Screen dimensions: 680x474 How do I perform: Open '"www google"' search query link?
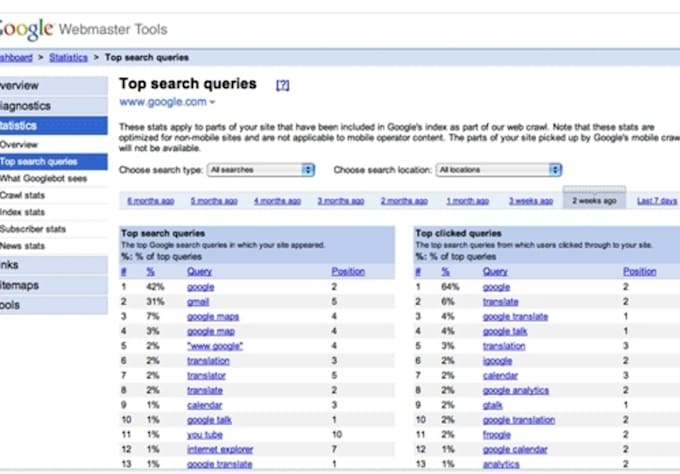(215, 346)
